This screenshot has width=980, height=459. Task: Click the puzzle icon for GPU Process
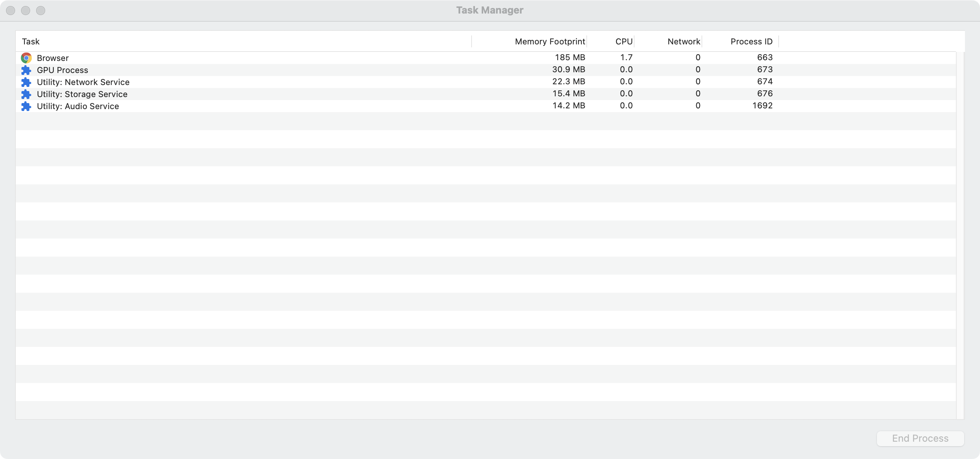click(26, 70)
